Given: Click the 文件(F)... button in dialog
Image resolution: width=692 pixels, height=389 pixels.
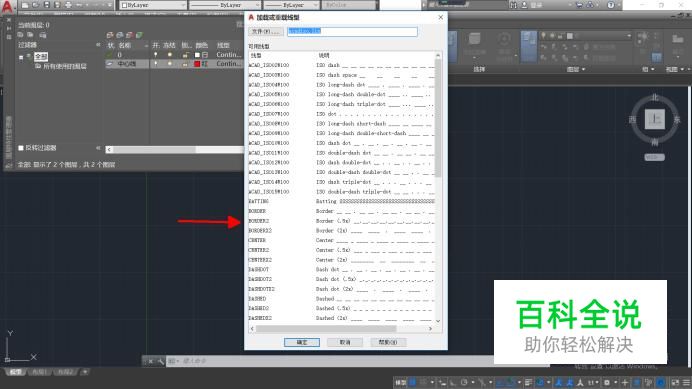Looking at the screenshot, I should pyautogui.click(x=265, y=32).
